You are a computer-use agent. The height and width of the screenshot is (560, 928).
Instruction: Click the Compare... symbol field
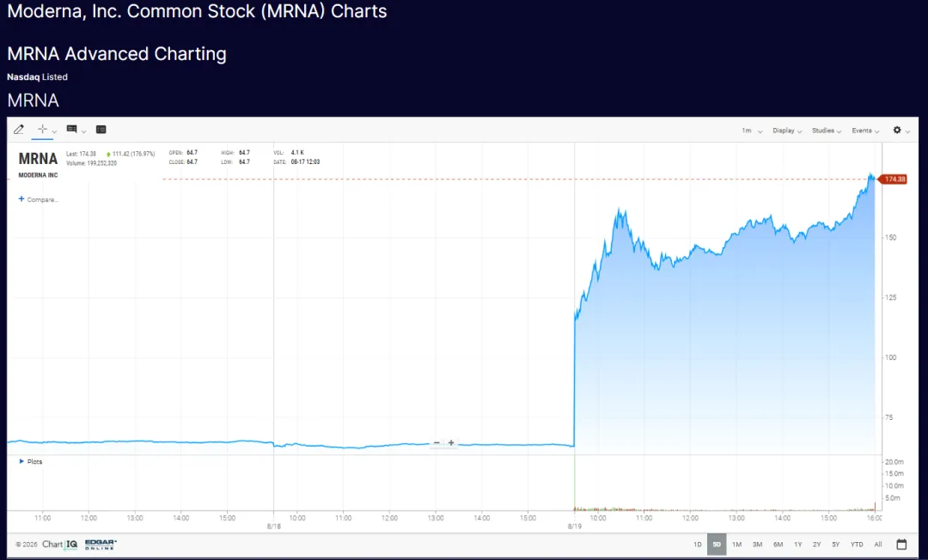pos(43,200)
